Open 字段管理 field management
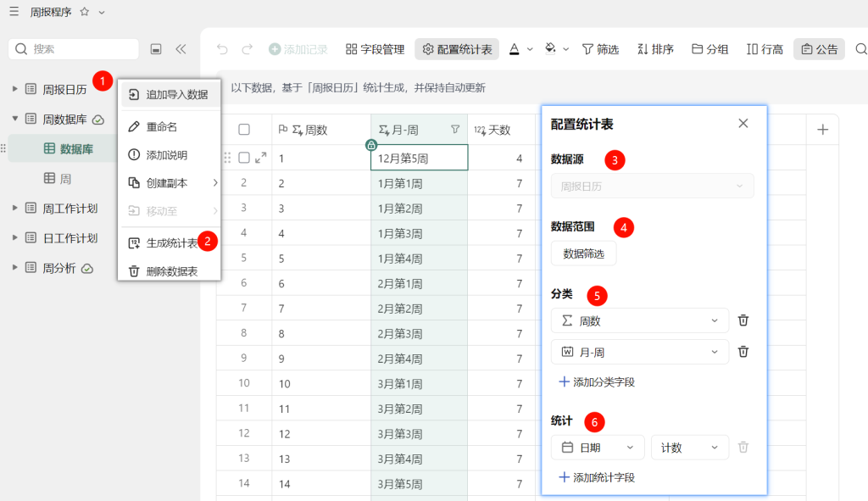868x501 pixels. (376, 49)
